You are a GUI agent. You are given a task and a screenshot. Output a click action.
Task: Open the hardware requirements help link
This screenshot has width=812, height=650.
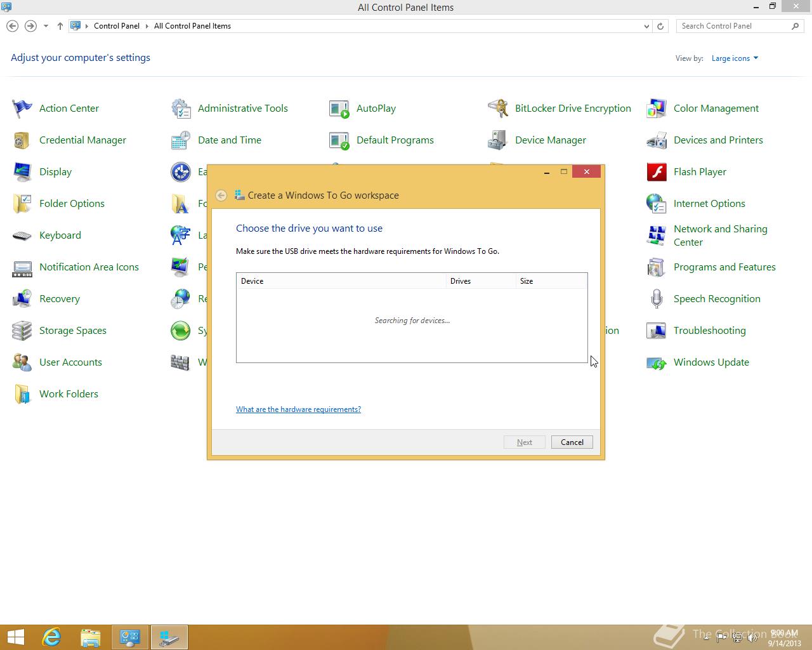298,409
